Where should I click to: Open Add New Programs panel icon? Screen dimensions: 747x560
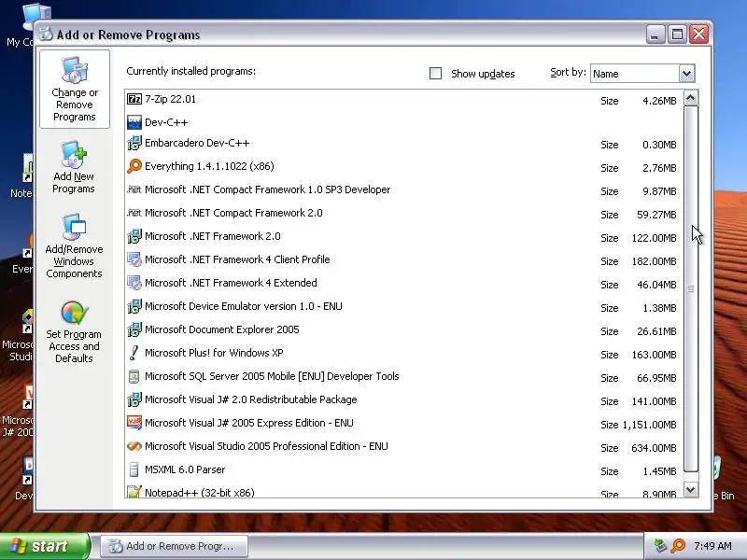tap(74, 155)
